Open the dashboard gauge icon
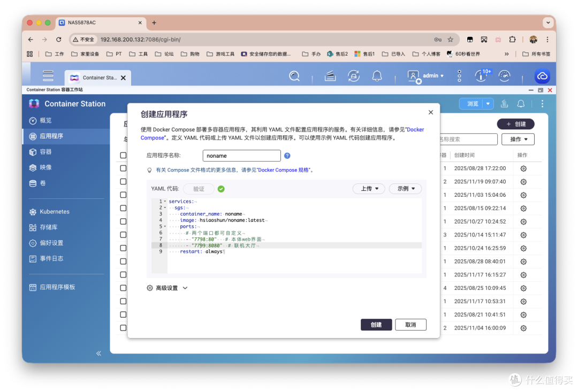 [x=504, y=76]
